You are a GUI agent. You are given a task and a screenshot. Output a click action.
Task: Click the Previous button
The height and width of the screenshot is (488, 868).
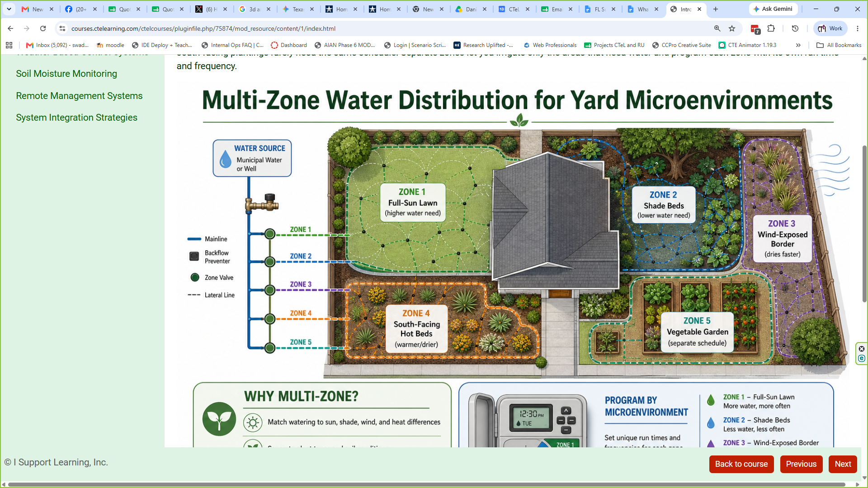click(801, 464)
